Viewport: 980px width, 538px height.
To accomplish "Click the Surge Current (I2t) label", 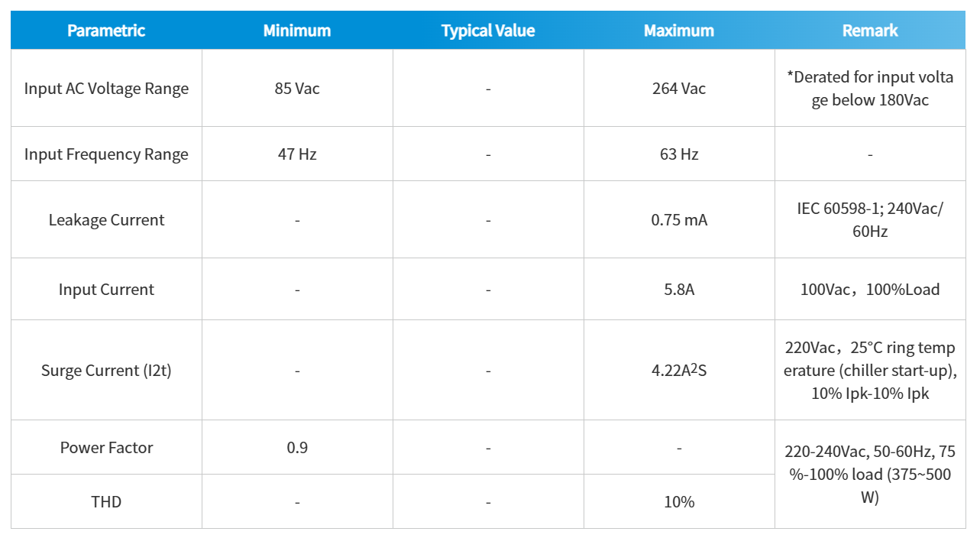I will [x=106, y=371].
